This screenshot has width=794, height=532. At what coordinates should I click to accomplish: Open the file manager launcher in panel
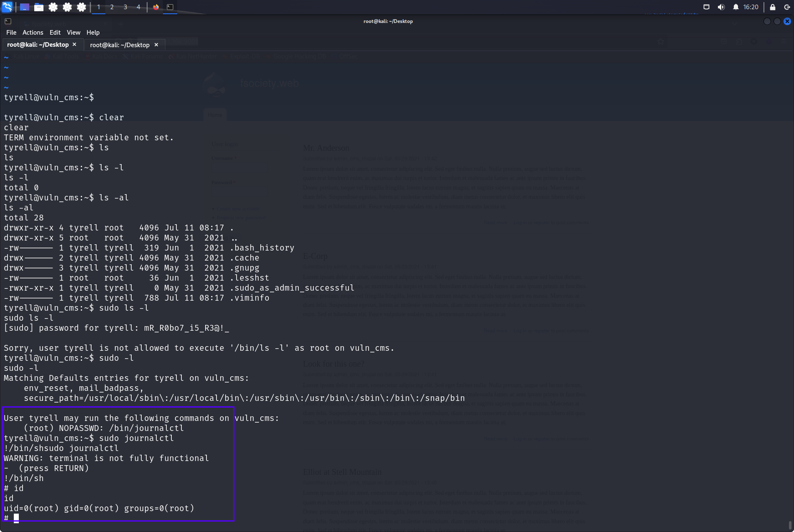click(x=39, y=7)
